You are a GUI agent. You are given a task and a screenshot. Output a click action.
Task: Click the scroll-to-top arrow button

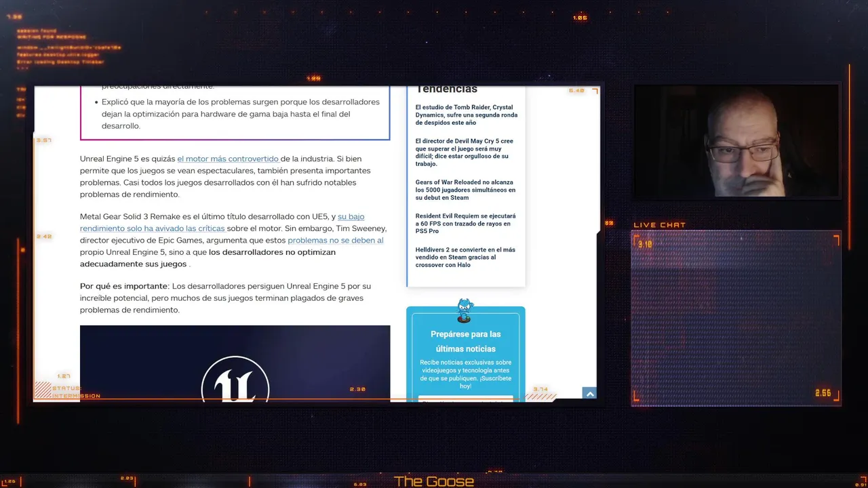tap(589, 394)
